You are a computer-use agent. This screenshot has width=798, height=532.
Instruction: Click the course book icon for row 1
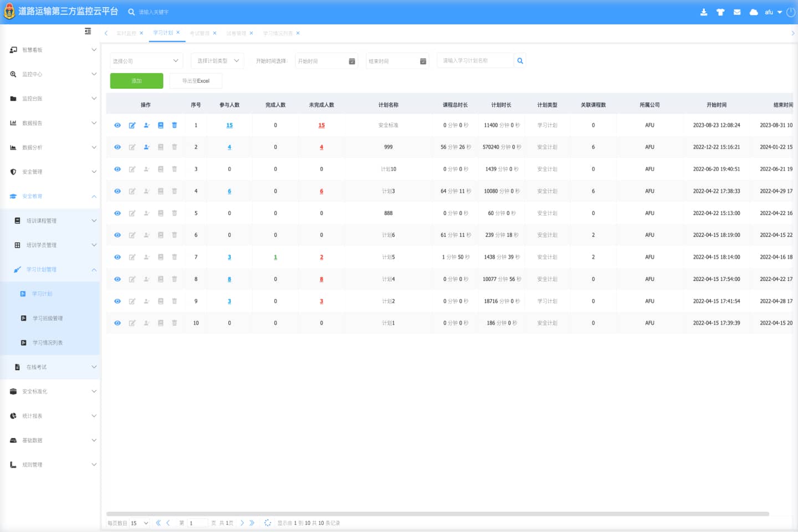[x=161, y=125]
